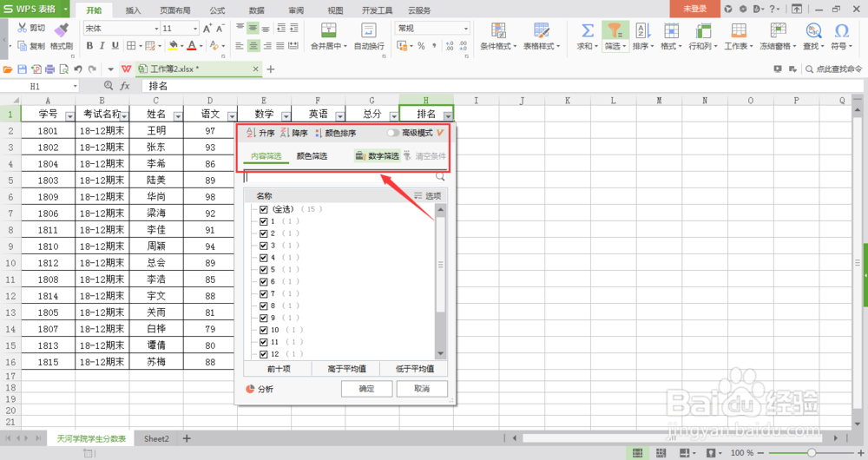Screen dimensions: 868x460
Task: Toggle Advanced Mode (高级模式) switch
Action: (x=393, y=133)
